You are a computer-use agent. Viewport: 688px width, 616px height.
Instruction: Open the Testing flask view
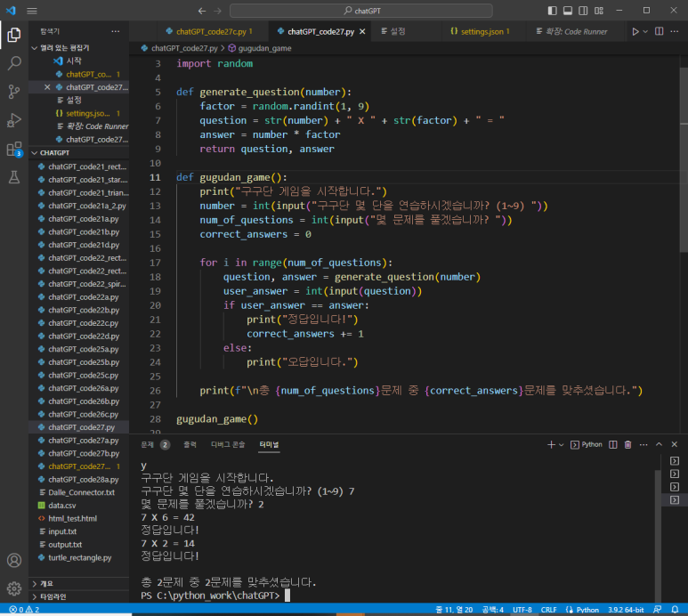point(14,177)
